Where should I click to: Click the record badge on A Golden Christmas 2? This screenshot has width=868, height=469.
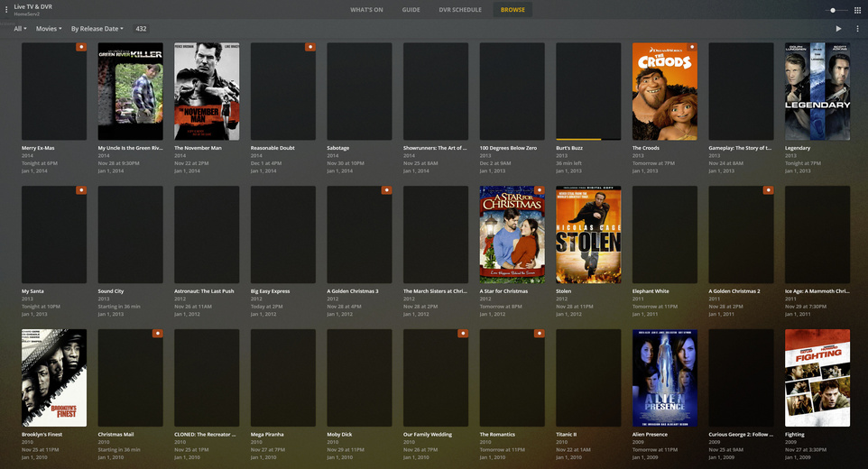tap(769, 190)
